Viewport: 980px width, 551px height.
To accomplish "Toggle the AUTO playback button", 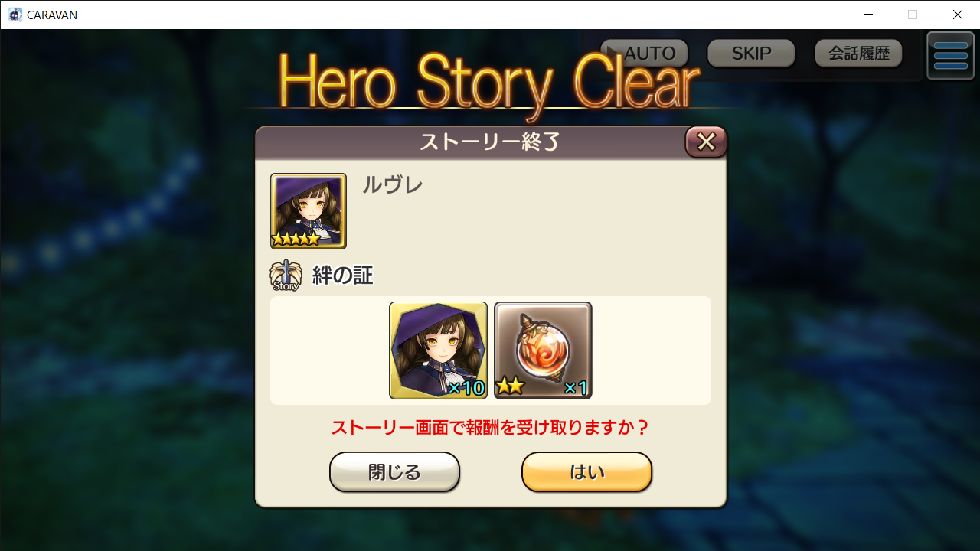I will tap(644, 54).
